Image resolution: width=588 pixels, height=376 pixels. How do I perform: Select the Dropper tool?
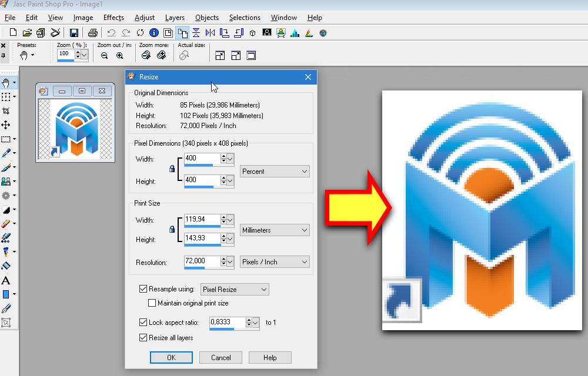[x=6, y=153]
